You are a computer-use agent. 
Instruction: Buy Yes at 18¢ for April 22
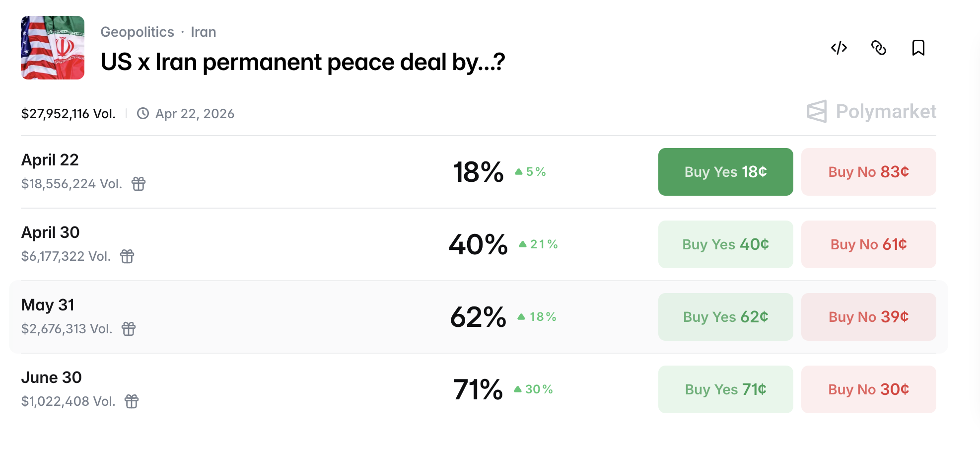725,172
